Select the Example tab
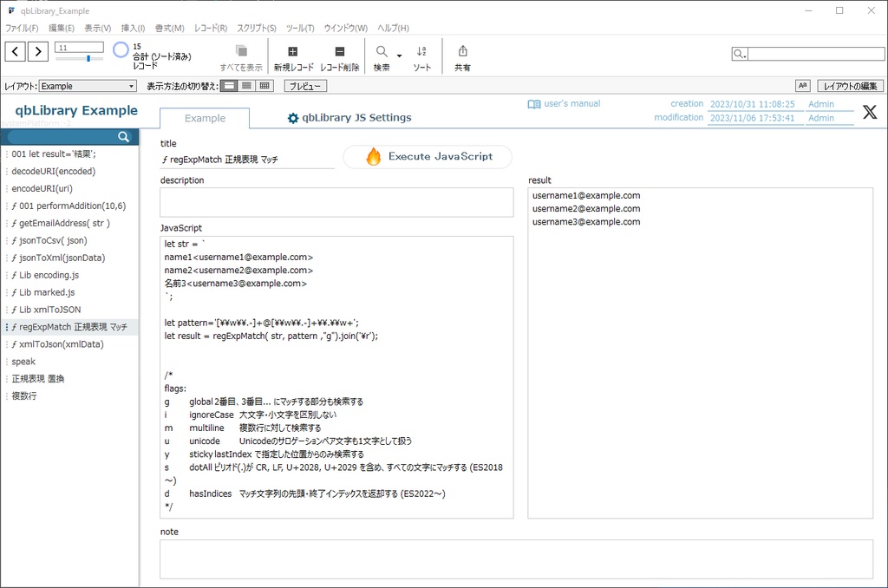The width and height of the screenshot is (888, 588). point(205,119)
